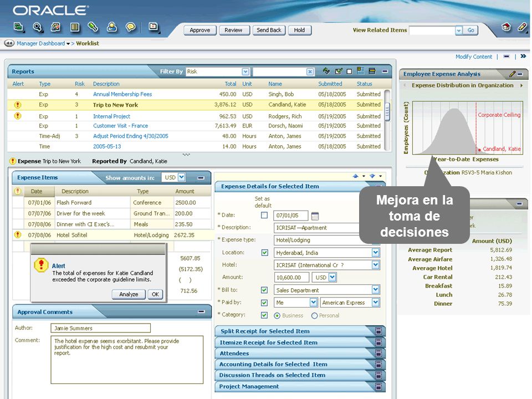
Task: Expand Split Receipt for Selected Item section
Action: 378,331
